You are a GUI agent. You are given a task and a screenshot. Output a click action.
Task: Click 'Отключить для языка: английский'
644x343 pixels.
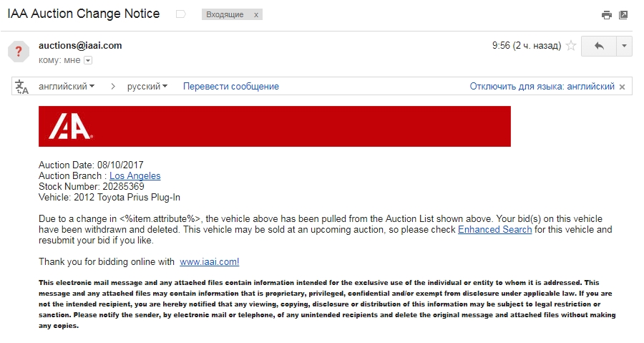tap(542, 87)
